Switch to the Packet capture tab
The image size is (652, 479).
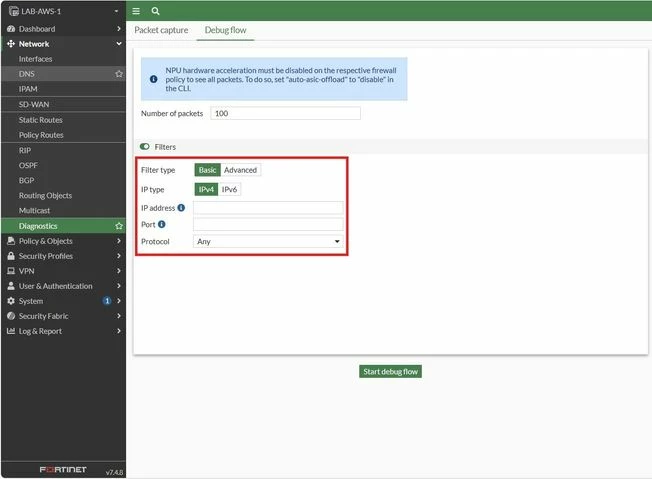(161, 30)
